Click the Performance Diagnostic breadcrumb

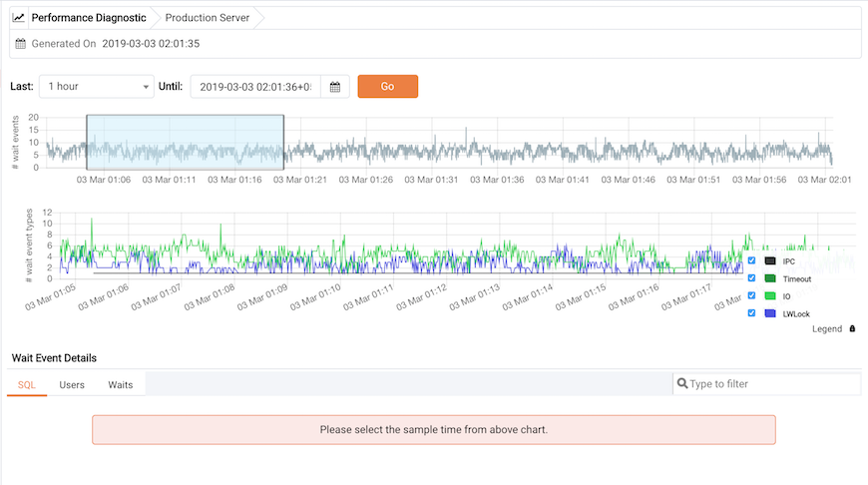[89, 18]
